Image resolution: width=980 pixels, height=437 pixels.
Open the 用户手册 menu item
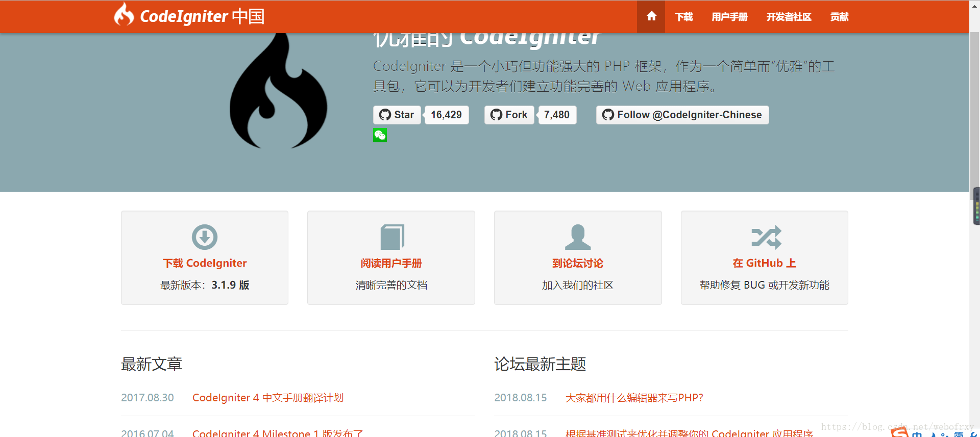(x=730, y=17)
